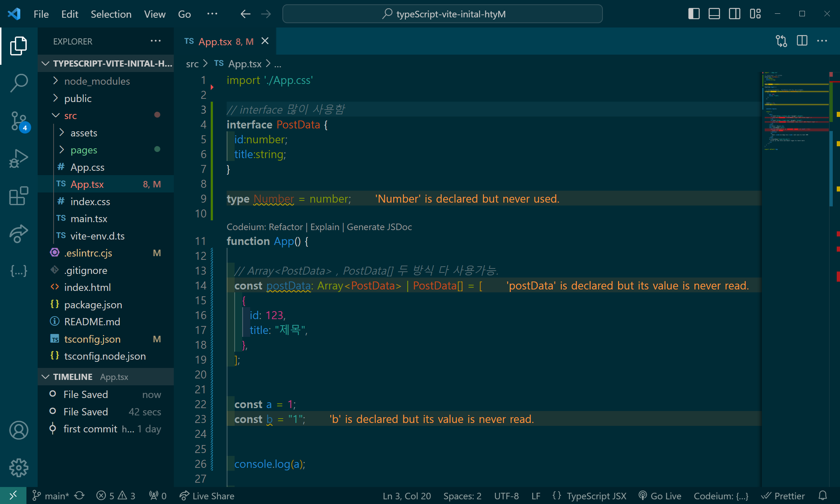This screenshot has width=840, height=504.
Task: Click the main* branch in status bar
Action: 51,496
